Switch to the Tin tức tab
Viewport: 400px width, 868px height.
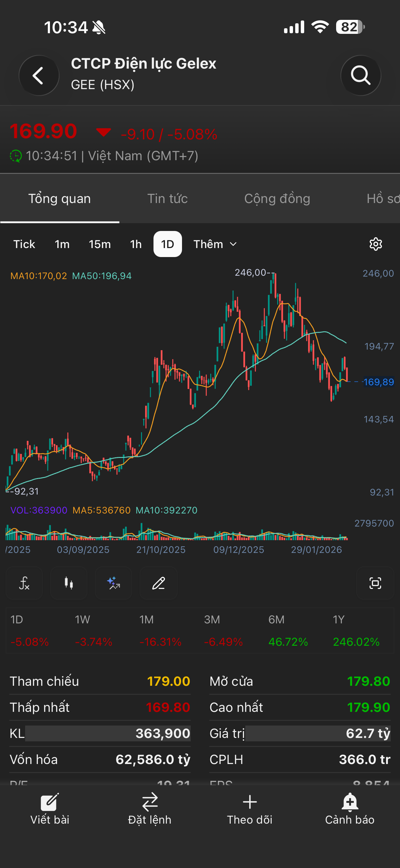[x=167, y=198]
